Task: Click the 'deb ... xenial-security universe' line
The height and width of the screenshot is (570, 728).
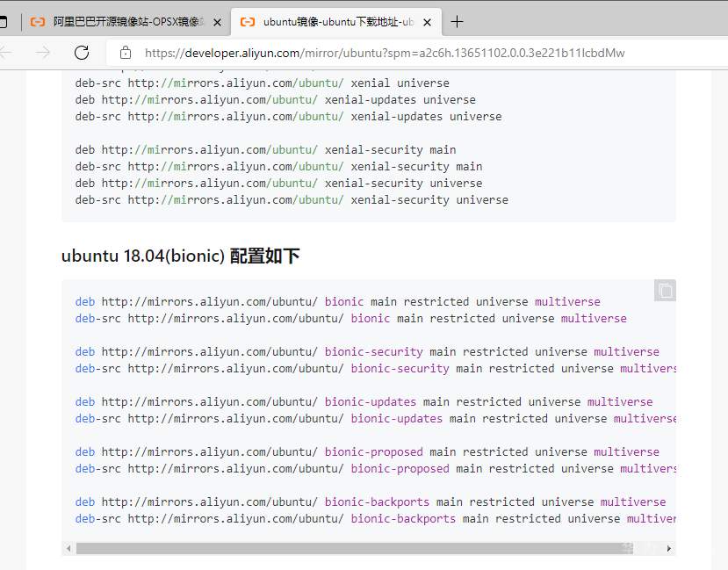Action: (x=278, y=184)
